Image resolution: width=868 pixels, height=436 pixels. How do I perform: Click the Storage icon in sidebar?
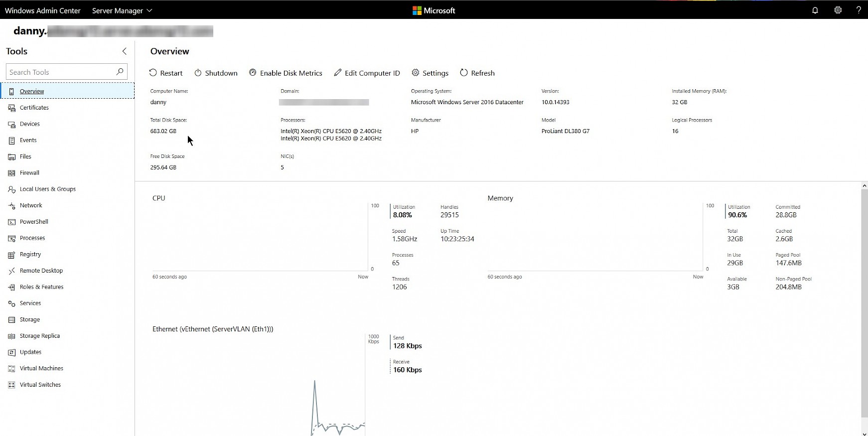(11, 319)
